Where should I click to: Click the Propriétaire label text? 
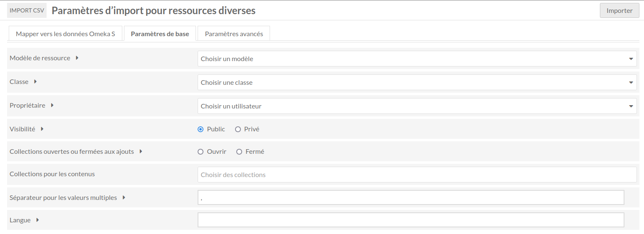click(x=27, y=106)
